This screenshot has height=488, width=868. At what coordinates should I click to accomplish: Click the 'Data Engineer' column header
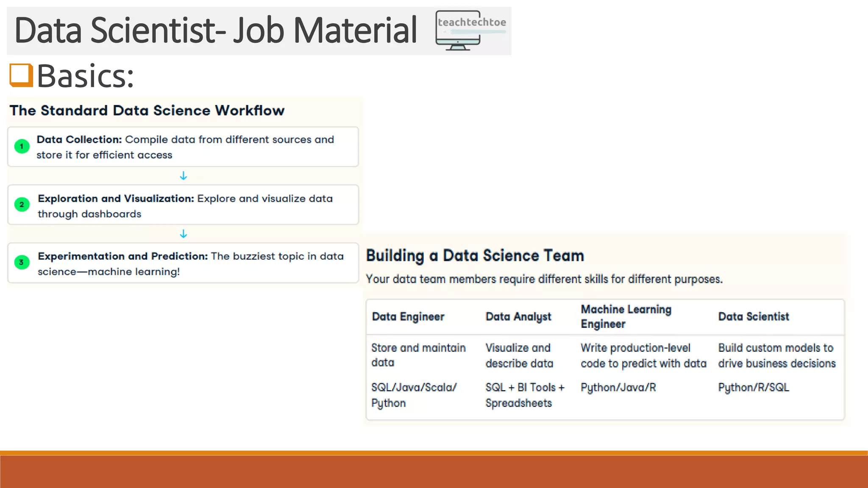click(408, 316)
